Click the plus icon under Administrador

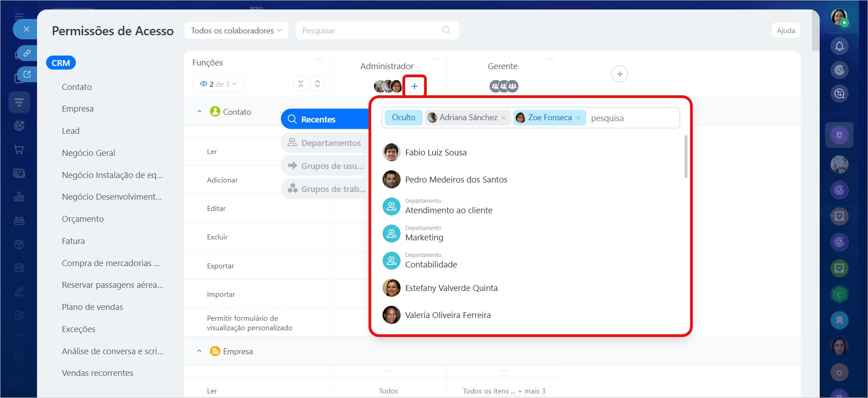414,86
